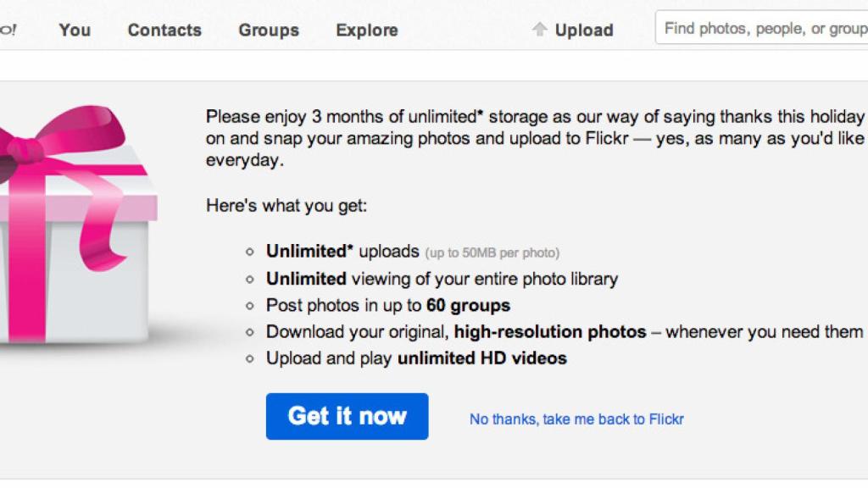
Task: Click the Unlimited* uploads list item
Action: click(x=342, y=252)
